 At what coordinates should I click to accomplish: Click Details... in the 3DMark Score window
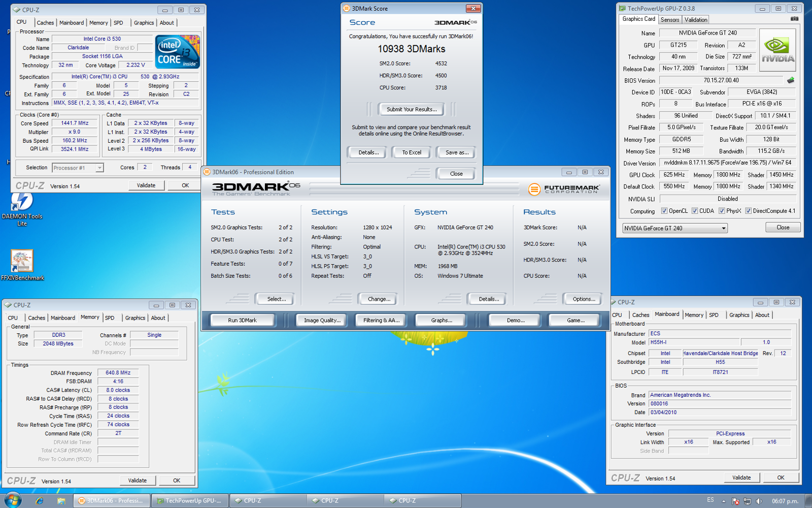tap(368, 152)
